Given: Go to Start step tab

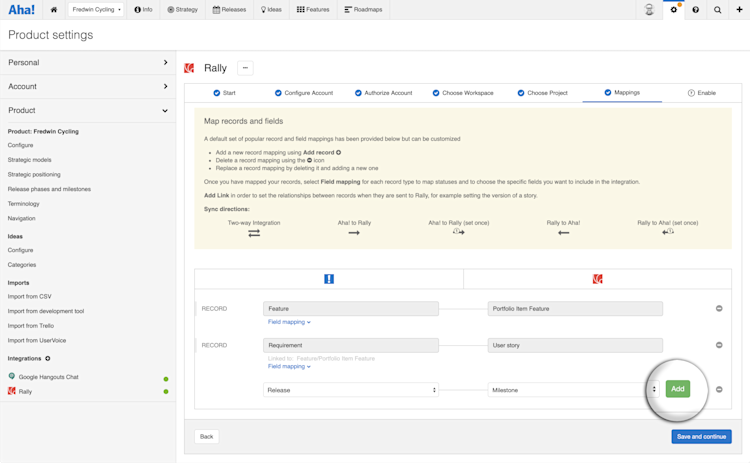Looking at the screenshot, I should (x=224, y=93).
